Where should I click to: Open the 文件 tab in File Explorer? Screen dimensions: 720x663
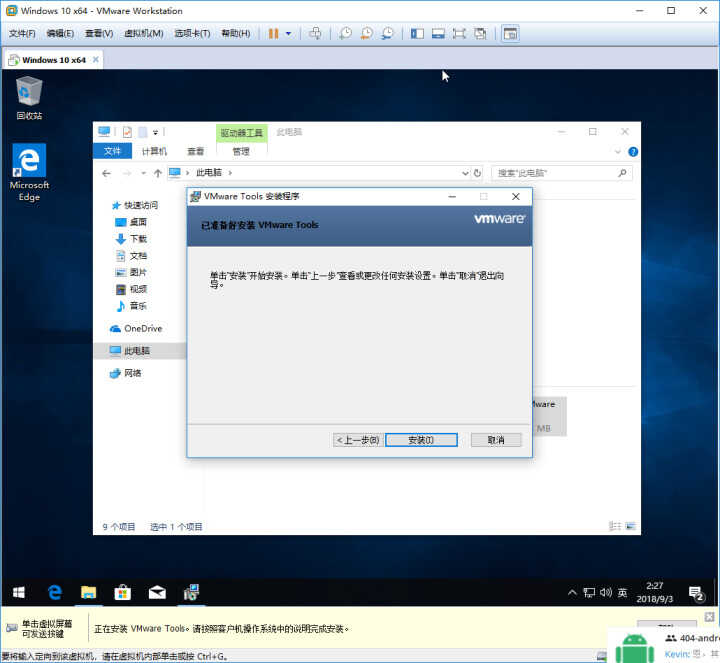click(112, 151)
